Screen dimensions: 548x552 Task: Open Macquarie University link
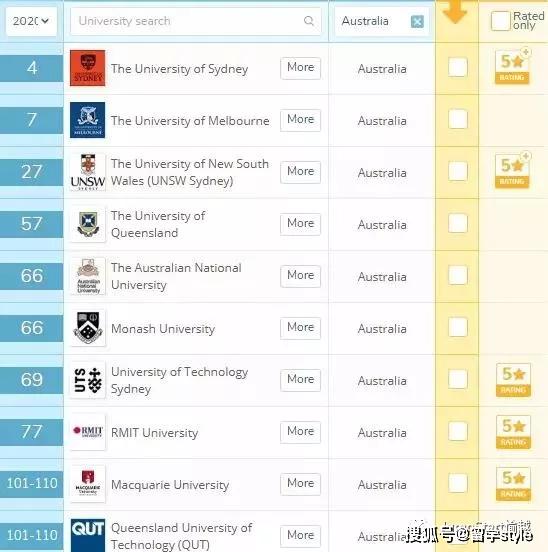(x=170, y=485)
